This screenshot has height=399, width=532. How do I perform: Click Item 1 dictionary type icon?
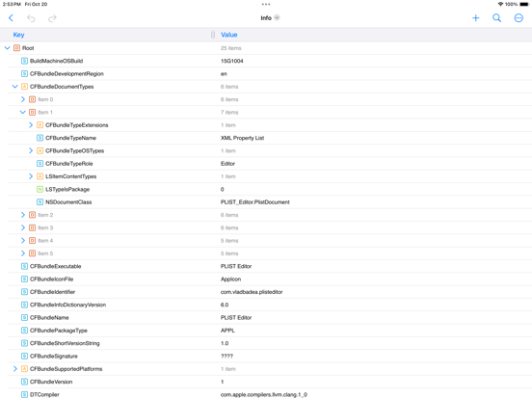(32, 113)
